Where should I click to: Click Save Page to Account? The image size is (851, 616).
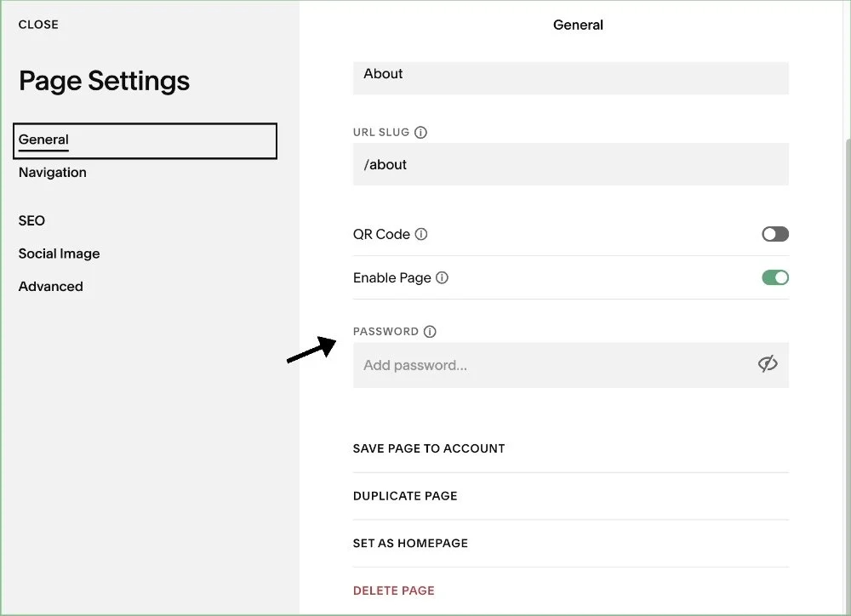429,449
